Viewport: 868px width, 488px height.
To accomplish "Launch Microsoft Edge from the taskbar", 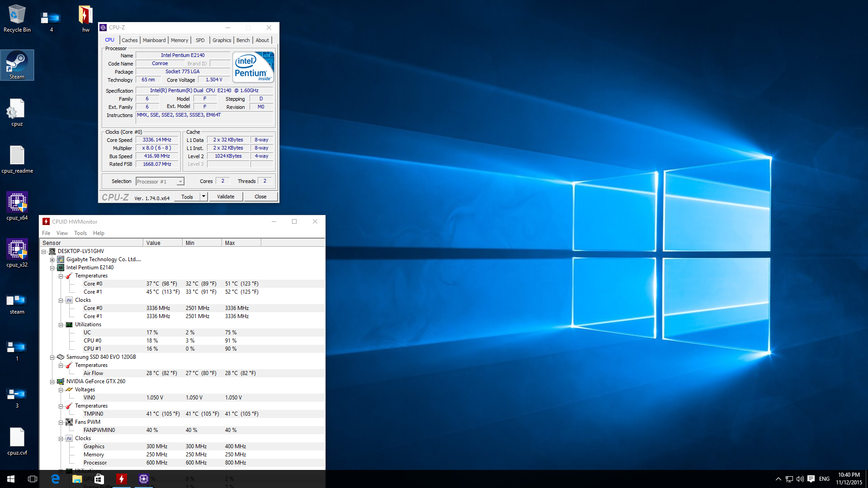I will [x=55, y=479].
